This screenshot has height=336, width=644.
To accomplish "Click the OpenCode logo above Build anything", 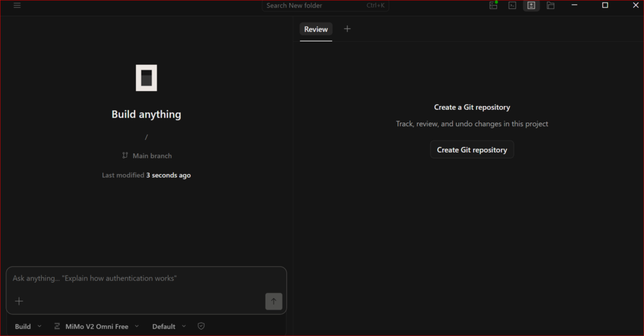I will pos(146,78).
